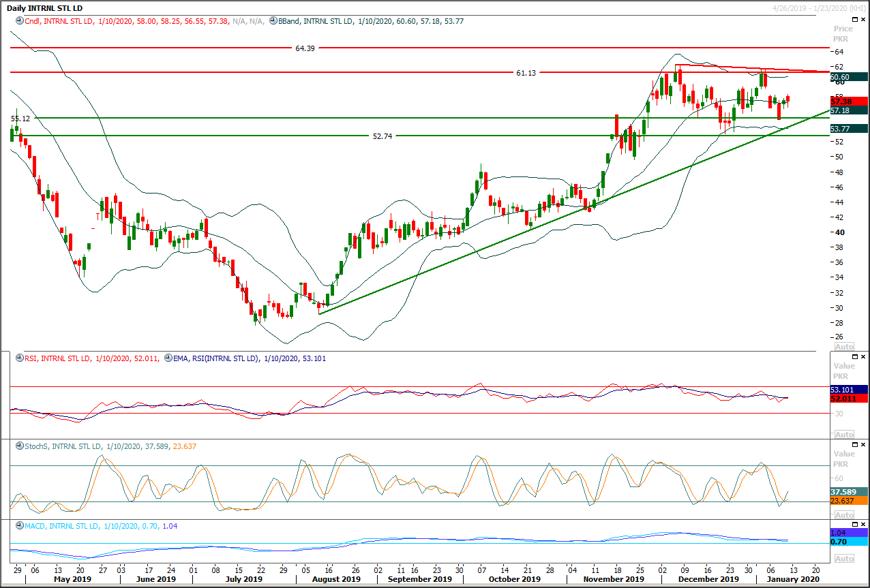870x588 pixels.
Task: Click the clock icon beside RSI legend
Action: coord(19,358)
